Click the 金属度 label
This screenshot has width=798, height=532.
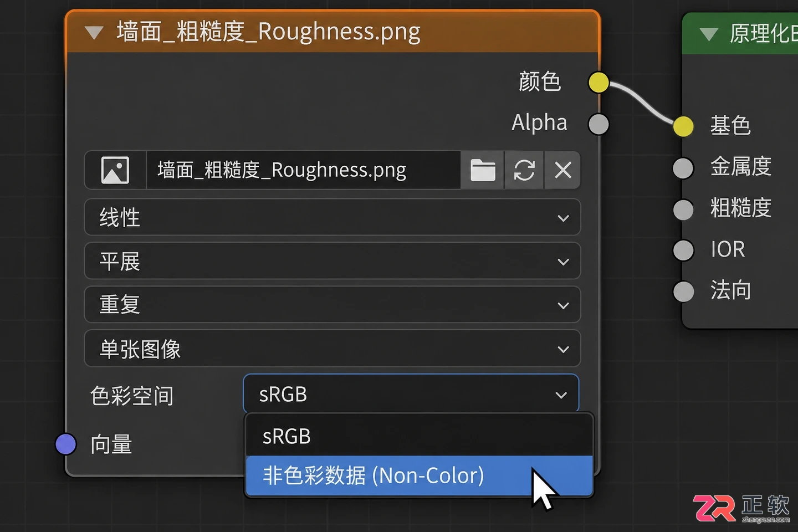pyautogui.click(x=741, y=167)
